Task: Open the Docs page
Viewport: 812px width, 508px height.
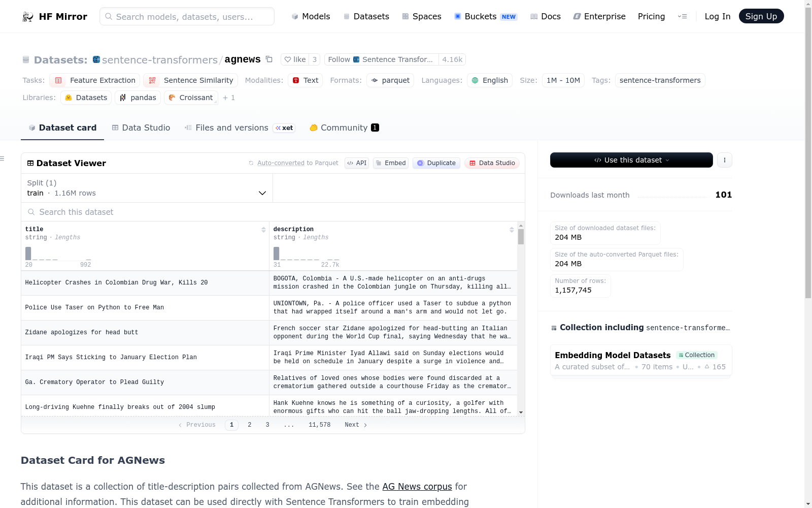Action: (x=546, y=17)
